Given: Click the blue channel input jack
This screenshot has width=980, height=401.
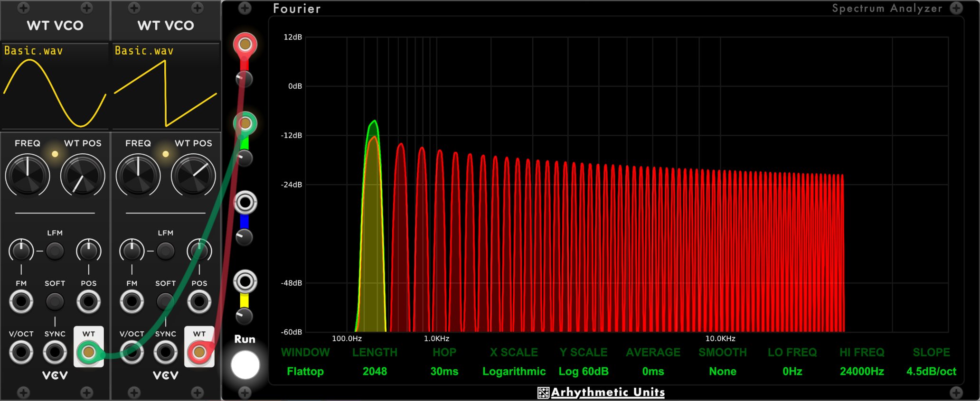Looking at the screenshot, I should (x=245, y=203).
